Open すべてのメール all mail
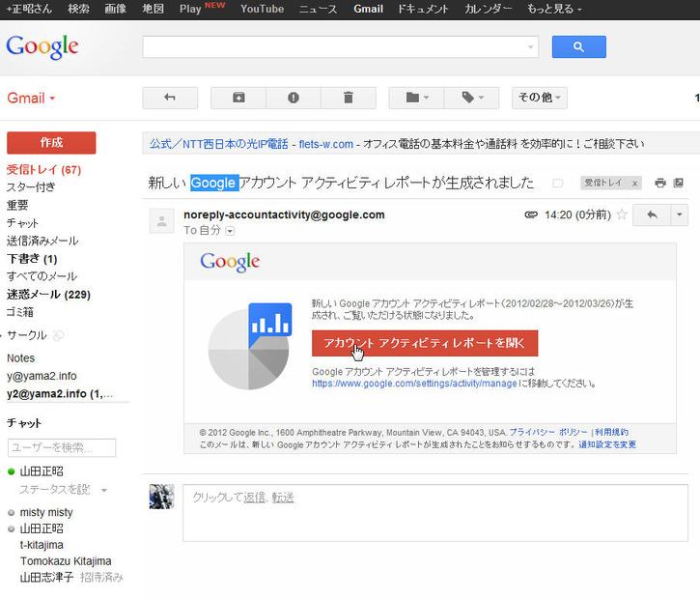700x599 pixels. tap(42, 276)
